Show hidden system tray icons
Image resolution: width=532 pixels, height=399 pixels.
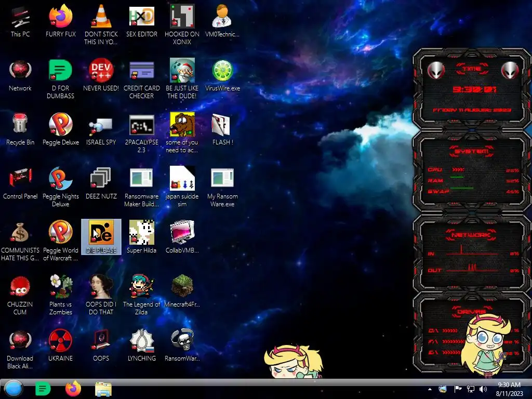(x=430, y=389)
